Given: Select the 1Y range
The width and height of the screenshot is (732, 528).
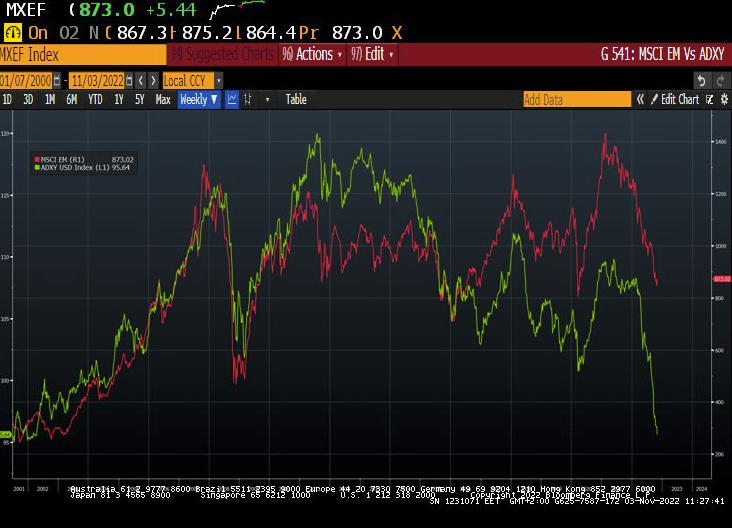Looking at the screenshot, I should tap(119, 99).
